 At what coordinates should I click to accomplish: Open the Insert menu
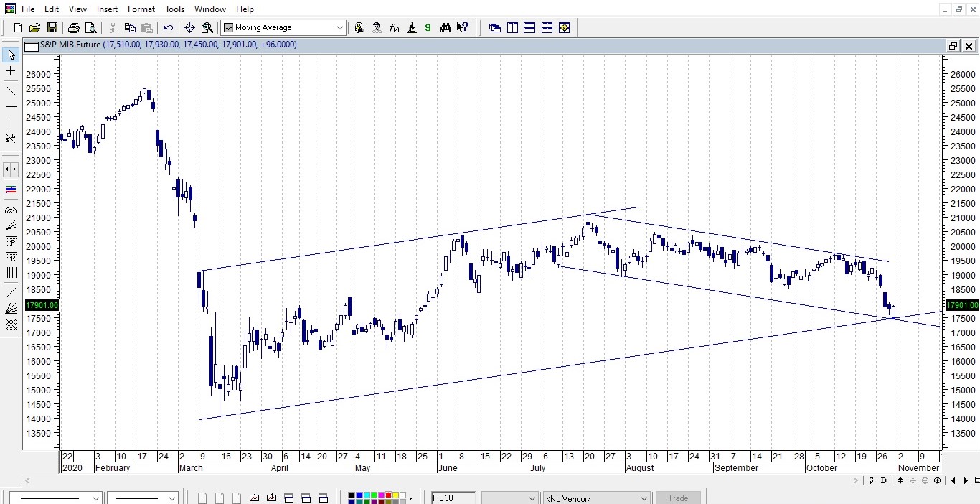point(107,9)
